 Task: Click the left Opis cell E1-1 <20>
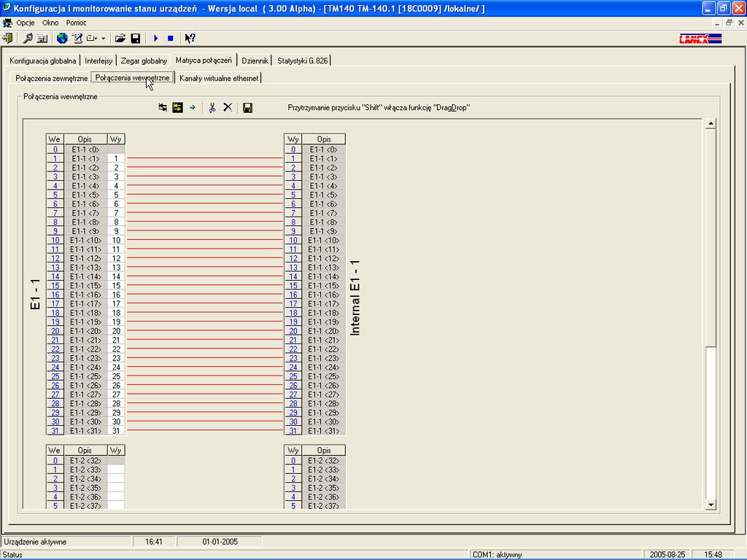(85, 331)
